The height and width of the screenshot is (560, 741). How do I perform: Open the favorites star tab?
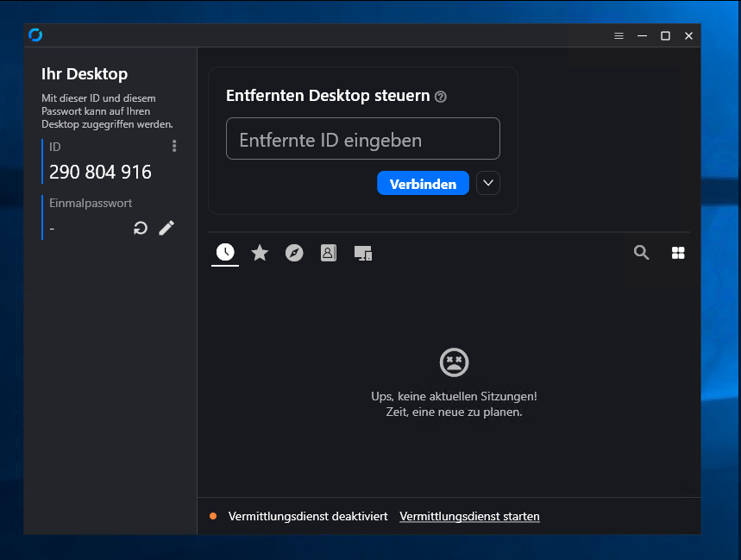point(260,253)
